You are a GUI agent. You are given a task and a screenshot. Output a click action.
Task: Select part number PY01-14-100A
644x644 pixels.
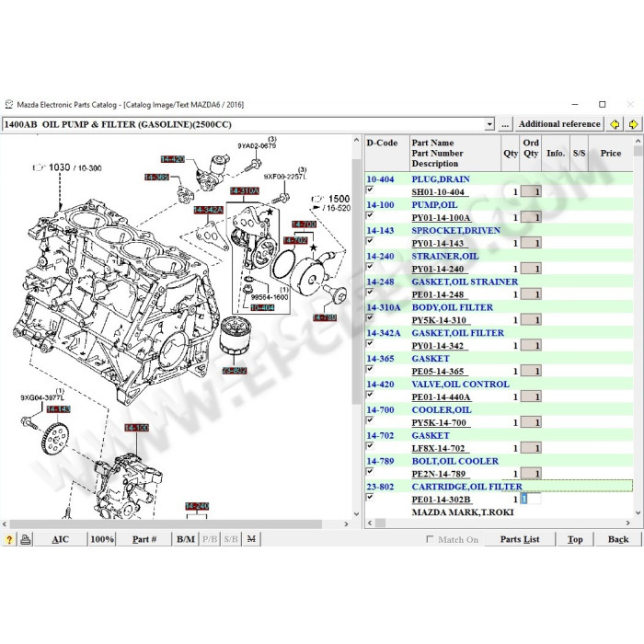click(x=441, y=218)
